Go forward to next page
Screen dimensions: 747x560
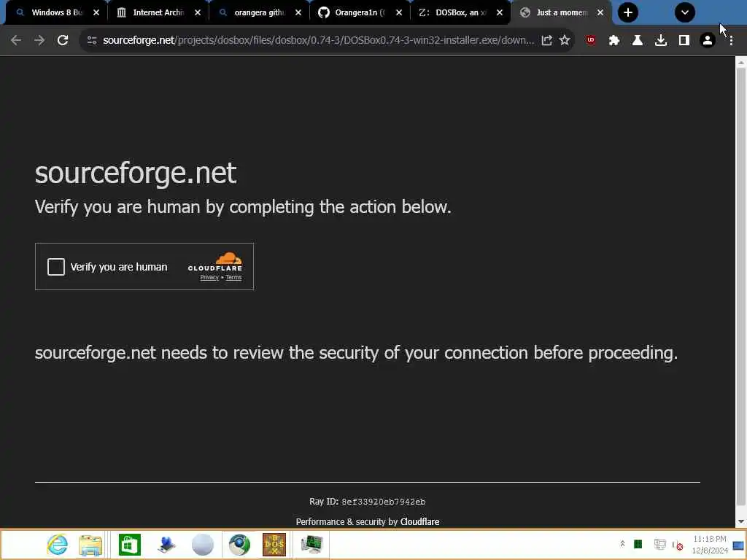pos(39,40)
